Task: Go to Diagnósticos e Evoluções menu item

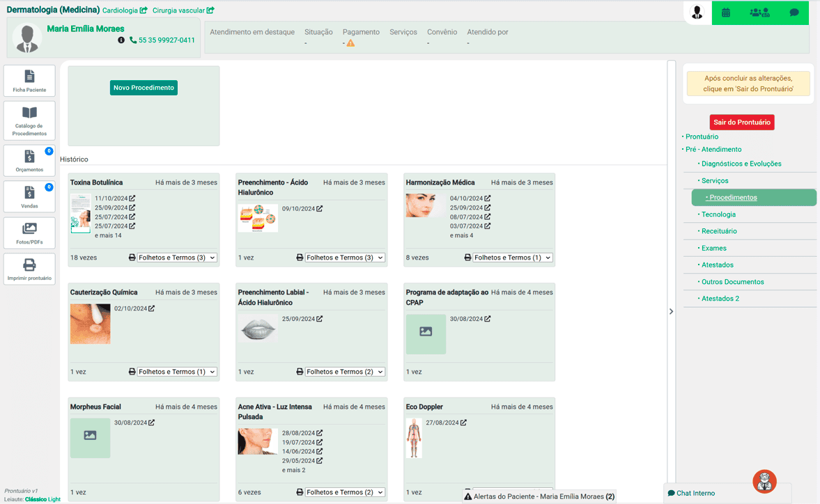Action: (x=741, y=164)
